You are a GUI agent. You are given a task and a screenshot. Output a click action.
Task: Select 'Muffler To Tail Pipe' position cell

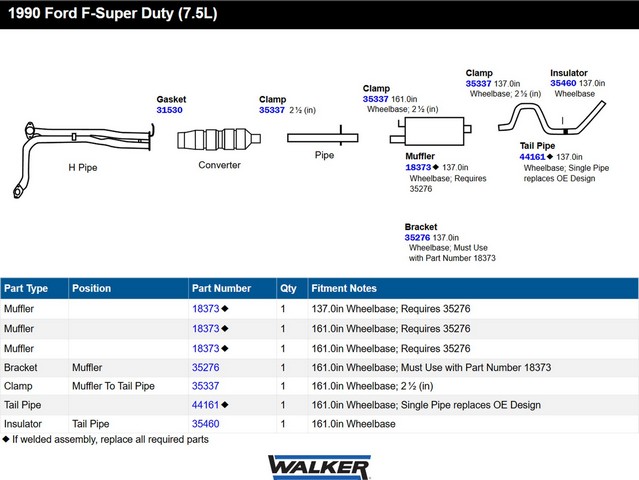coord(113,386)
